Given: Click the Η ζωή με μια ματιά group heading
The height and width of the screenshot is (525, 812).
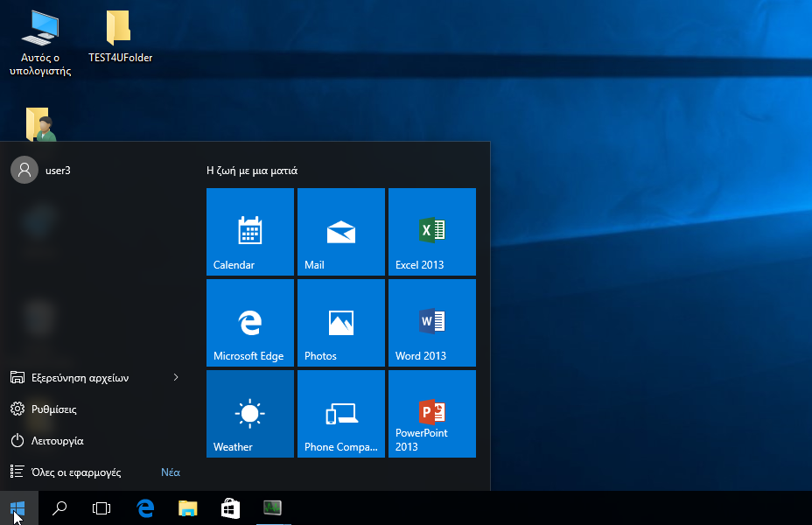Looking at the screenshot, I should (252, 171).
